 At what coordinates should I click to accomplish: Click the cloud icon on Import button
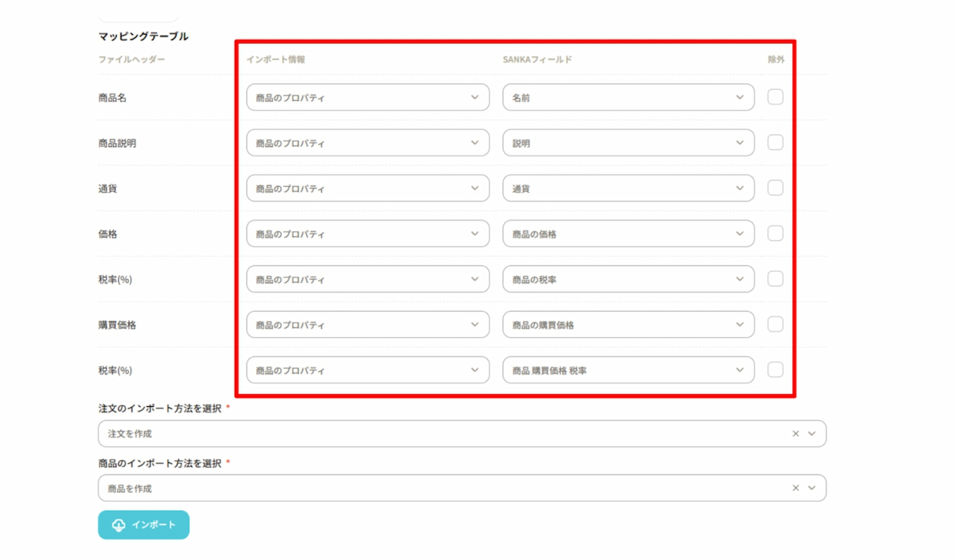pos(119,525)
